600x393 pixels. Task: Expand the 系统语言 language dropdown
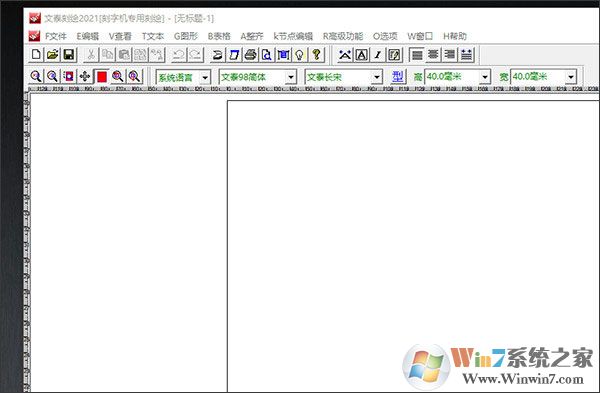click(x=205, y=77)
